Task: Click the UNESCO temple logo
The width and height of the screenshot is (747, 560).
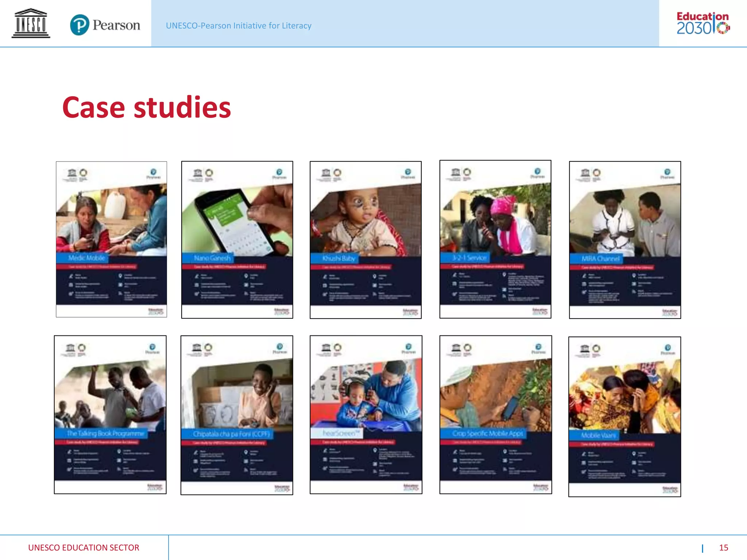Action: [31, 23]
